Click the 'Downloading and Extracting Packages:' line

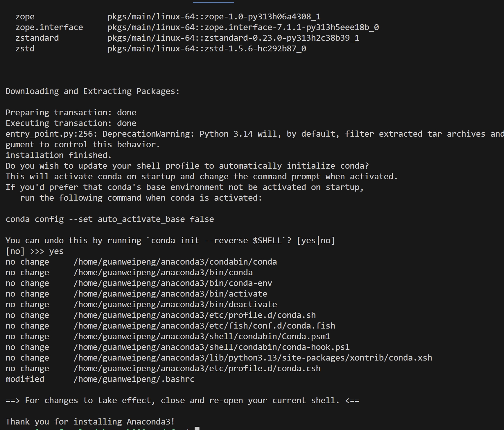(92, 91)
